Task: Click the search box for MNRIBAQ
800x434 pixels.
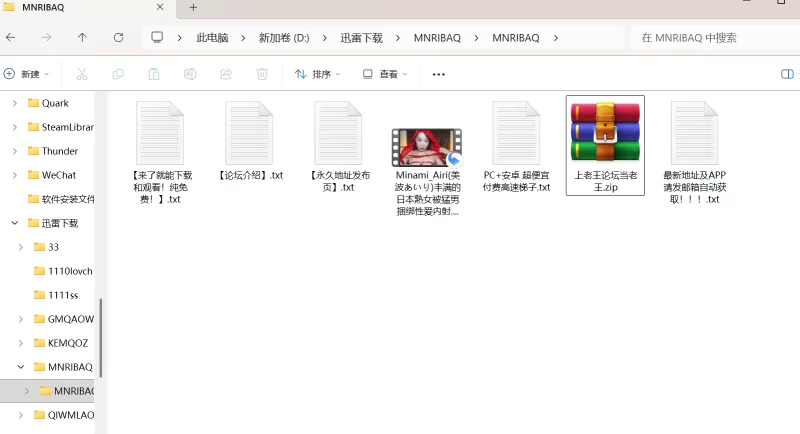Action: 710,38
